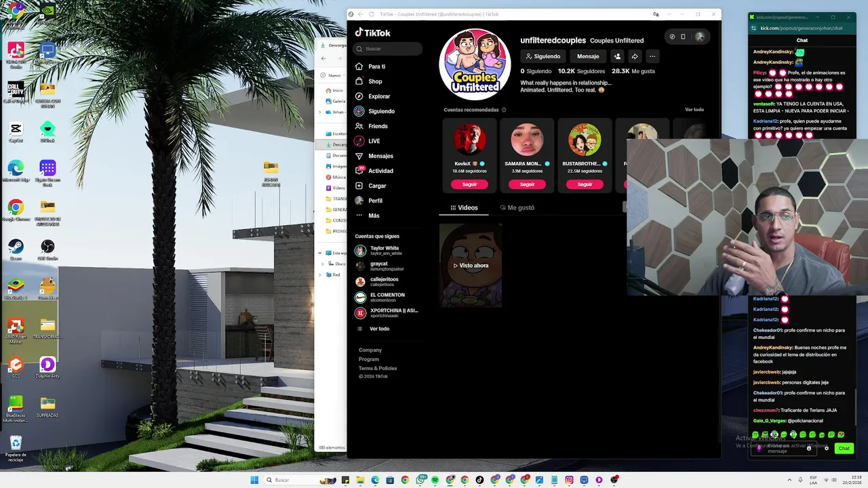Click the Kick chat address bar URL
Image resolution: width=868 pixels, height=488 pixels.
(801, 28)
